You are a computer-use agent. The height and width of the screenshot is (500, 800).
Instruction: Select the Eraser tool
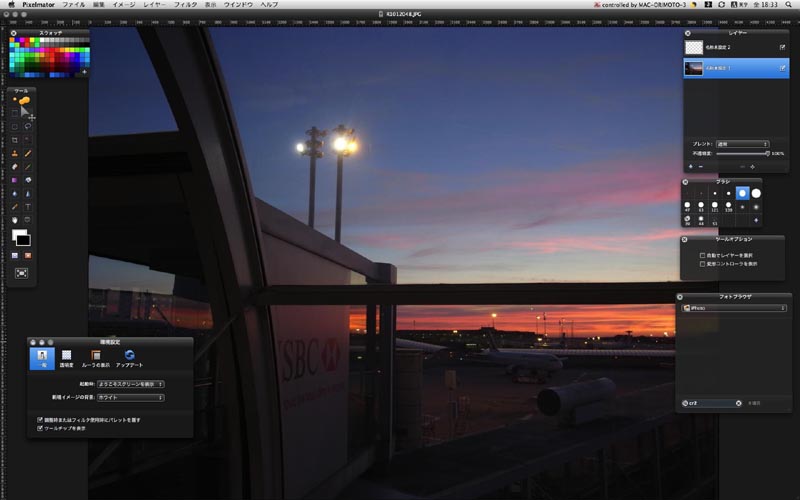(x=15, y=166)
